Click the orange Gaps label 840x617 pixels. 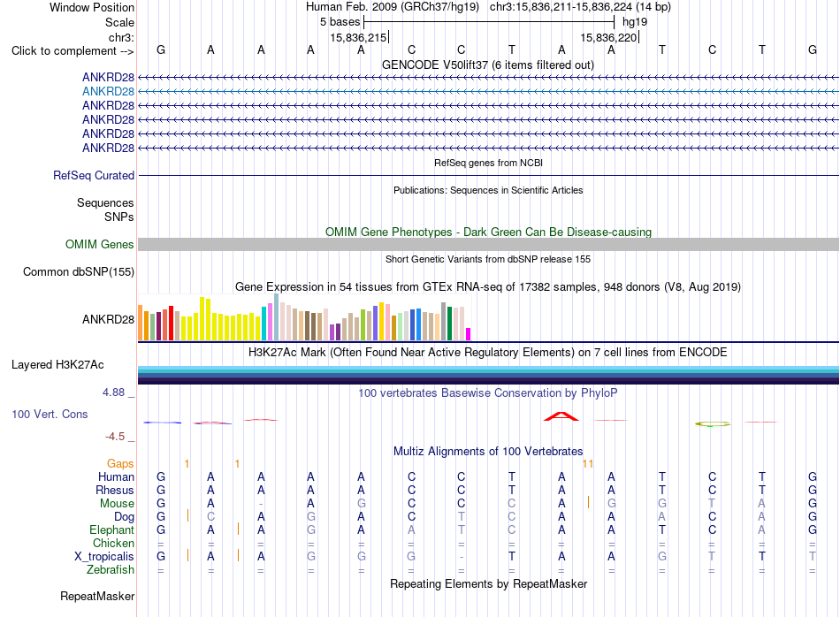click(x=120, y=464)
